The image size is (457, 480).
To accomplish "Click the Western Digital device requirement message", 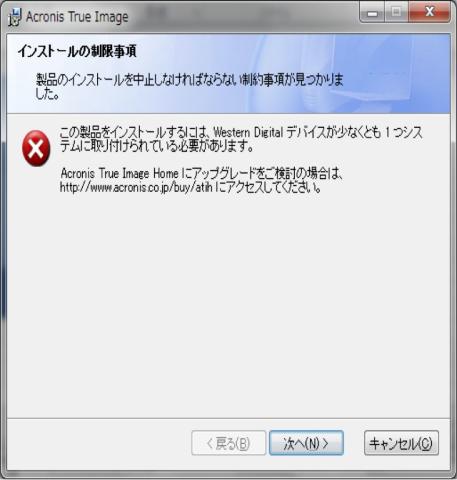I will coord(241,139).
